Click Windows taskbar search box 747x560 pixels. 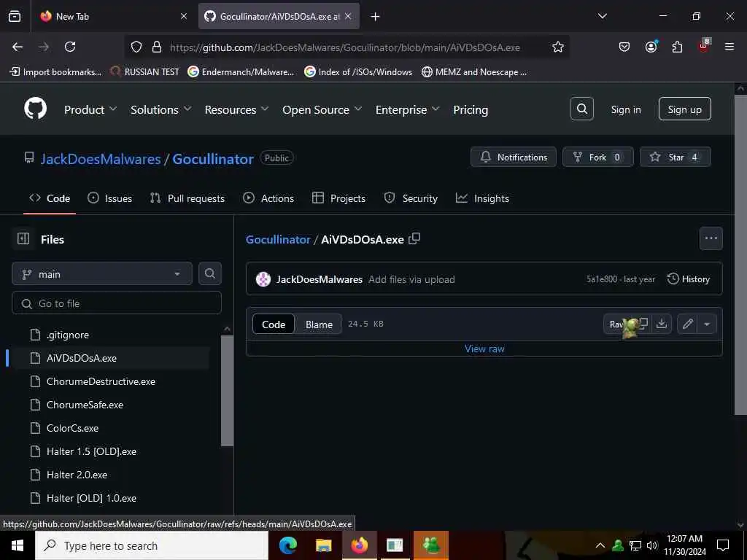152,545
